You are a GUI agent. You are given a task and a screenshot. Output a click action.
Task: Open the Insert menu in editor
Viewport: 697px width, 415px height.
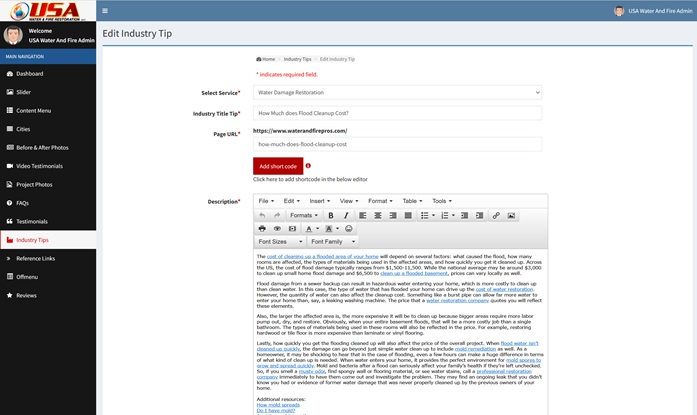[x=319, y=201]
